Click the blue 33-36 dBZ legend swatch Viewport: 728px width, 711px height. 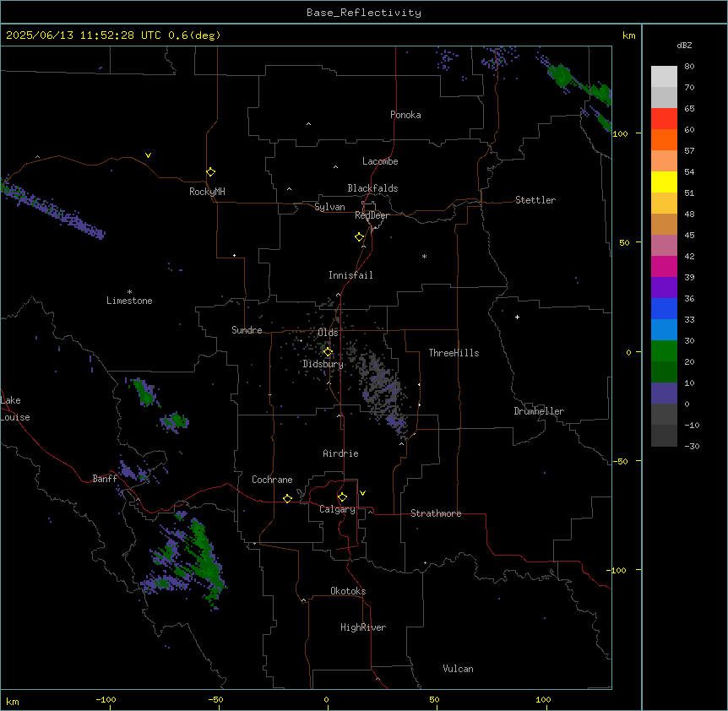664,308
